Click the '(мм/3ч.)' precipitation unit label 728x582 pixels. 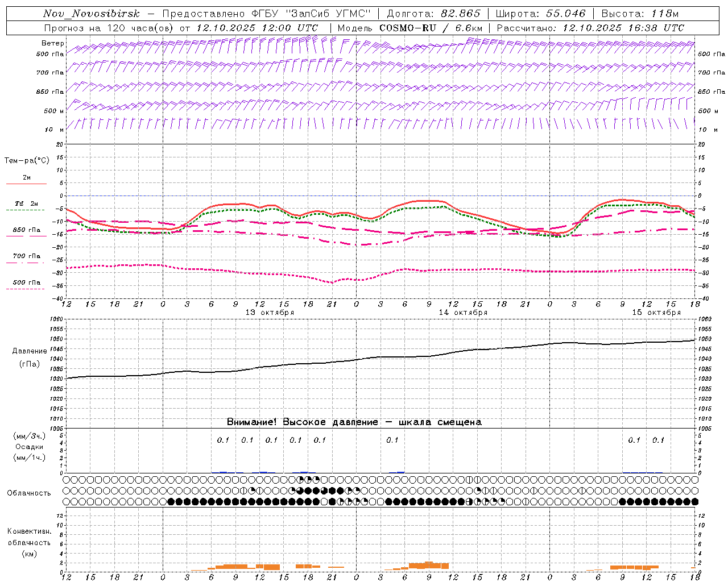30,436
